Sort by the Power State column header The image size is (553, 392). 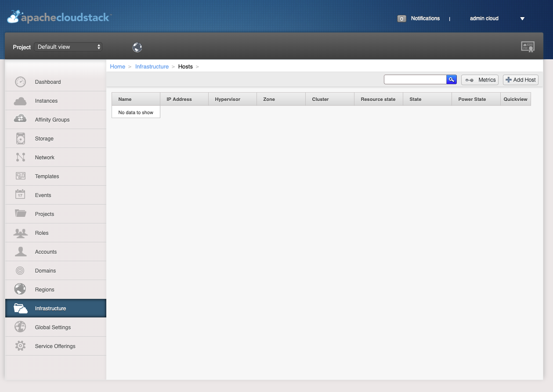(x=476, y=99)
